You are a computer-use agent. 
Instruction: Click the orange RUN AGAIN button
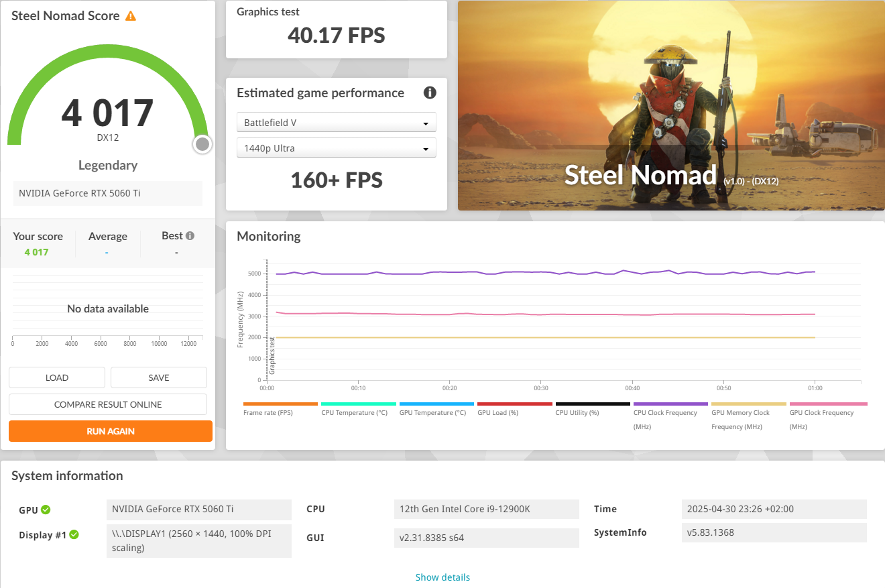(111, 431)
